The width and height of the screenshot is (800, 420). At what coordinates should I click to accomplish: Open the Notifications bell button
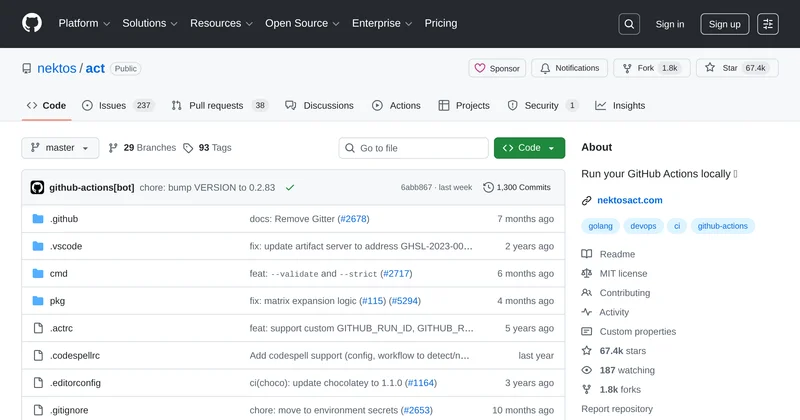(569, 68)
